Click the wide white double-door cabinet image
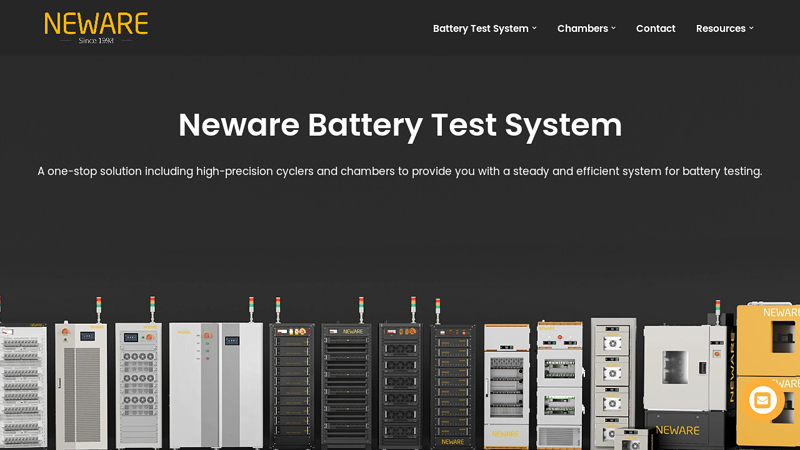Viewport: 800px width, 450px height. point(216,385)
